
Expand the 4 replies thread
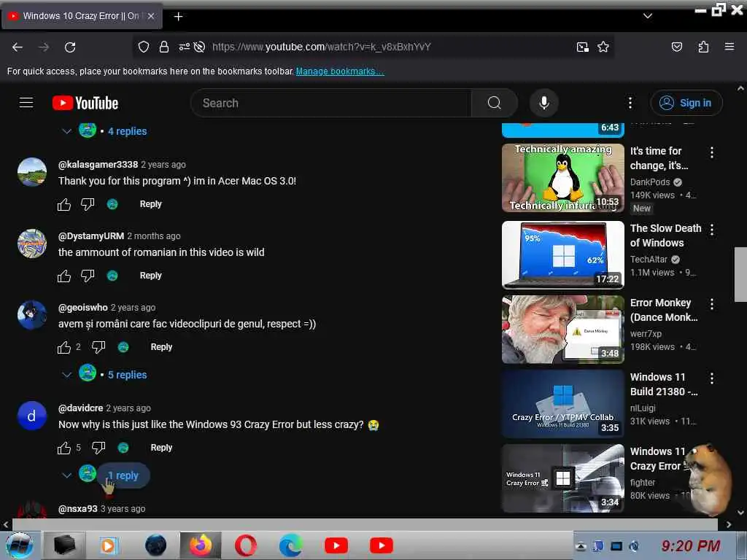tap(127, 131)
